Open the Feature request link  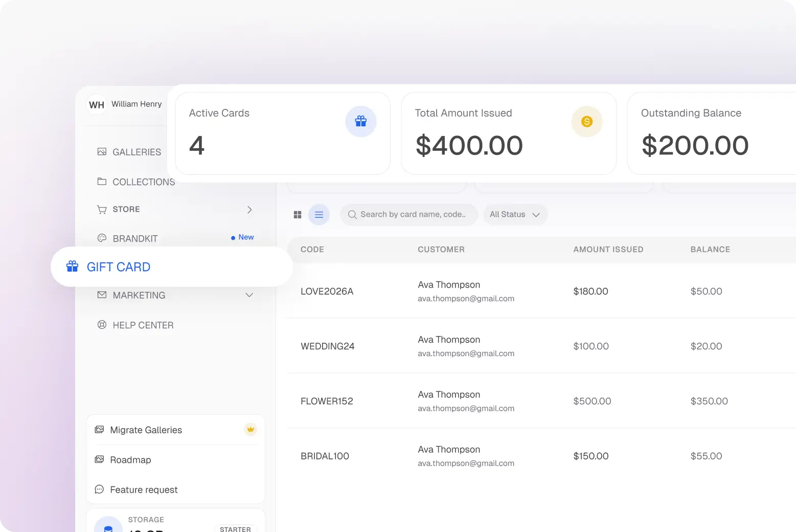point(144,490)
